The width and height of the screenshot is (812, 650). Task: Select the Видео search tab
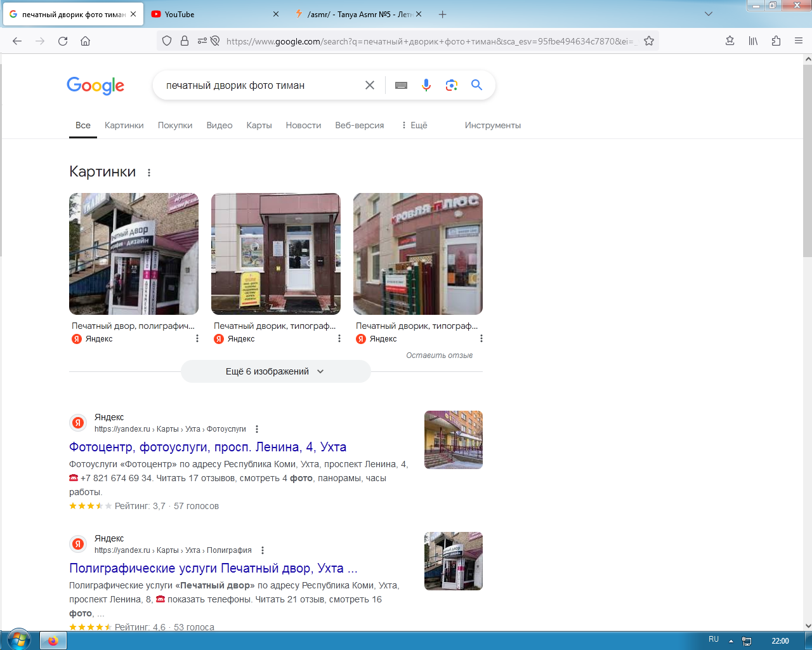219,125
